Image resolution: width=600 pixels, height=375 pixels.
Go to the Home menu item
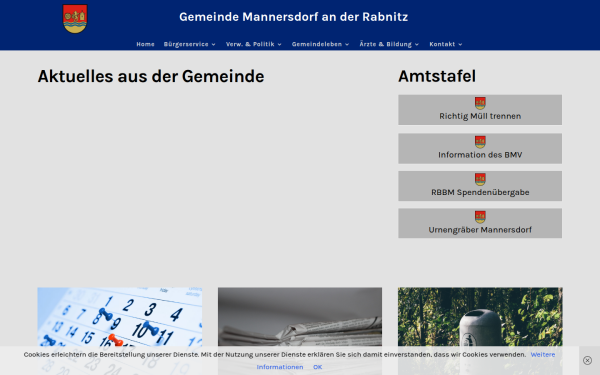tap(145, 44)
